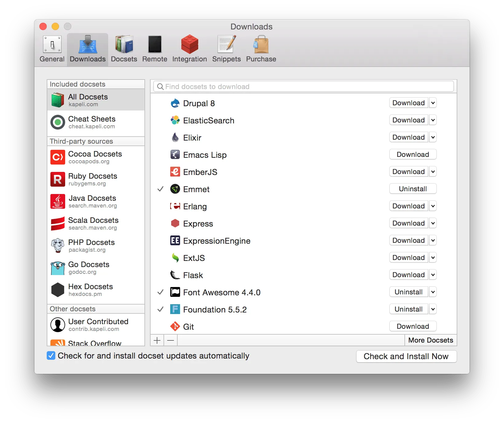
Task: Select the Express hexagon icon
Action: [175, 223]
